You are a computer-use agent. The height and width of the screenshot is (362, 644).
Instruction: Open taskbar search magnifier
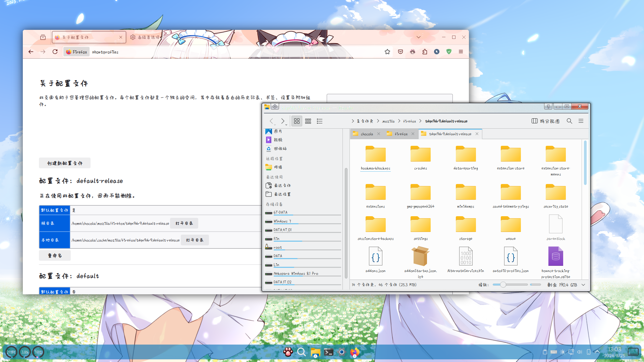[302, 352]
